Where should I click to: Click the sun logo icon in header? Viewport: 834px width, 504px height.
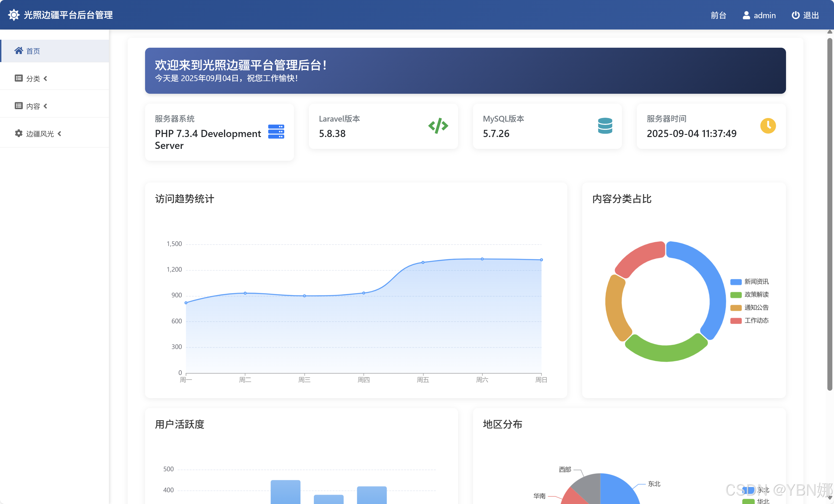pos(14,15)
